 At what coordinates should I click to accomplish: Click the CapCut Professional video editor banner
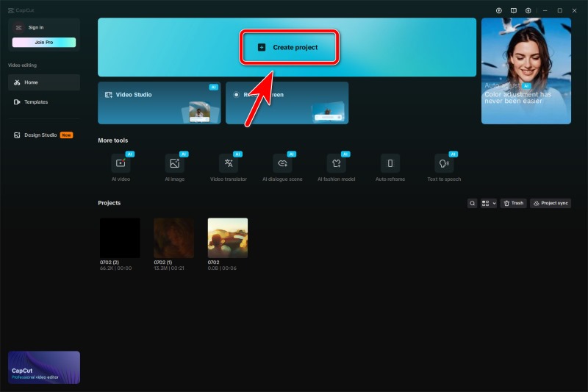44,367
